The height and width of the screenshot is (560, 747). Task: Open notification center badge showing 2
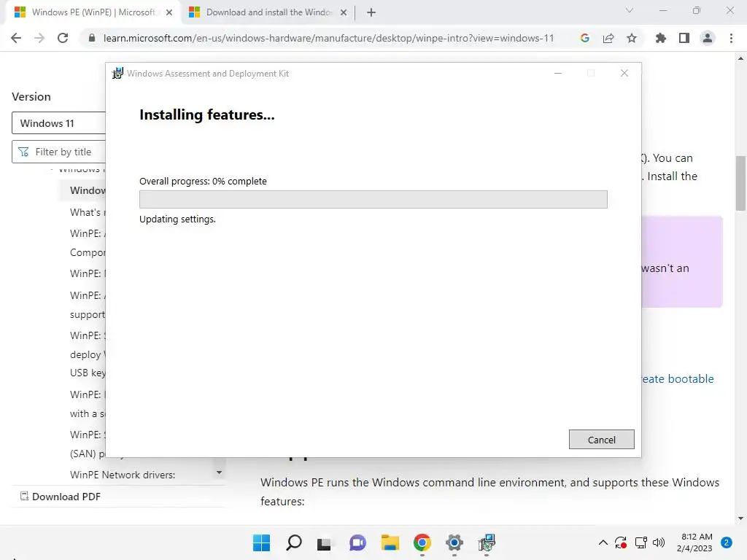click(727, 542)
